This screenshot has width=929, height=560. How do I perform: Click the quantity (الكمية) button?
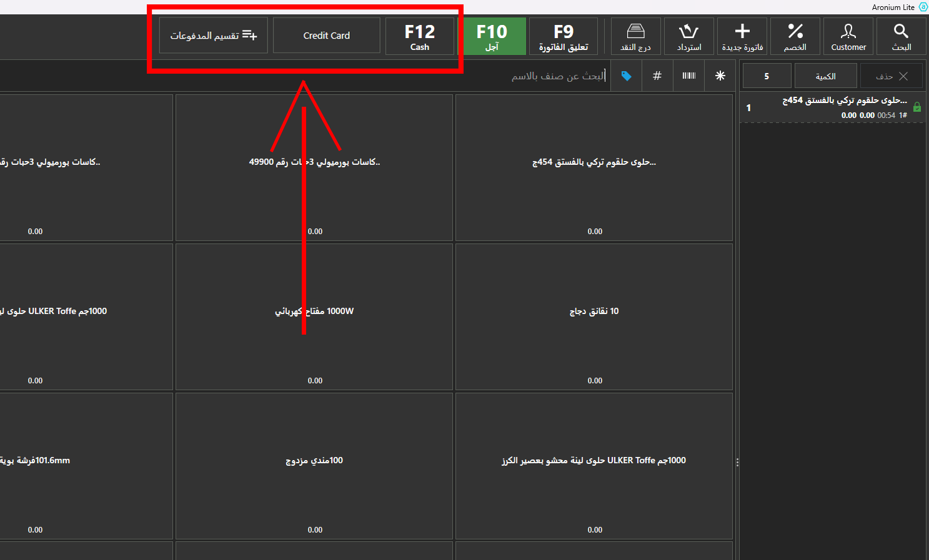click(825, 76)
